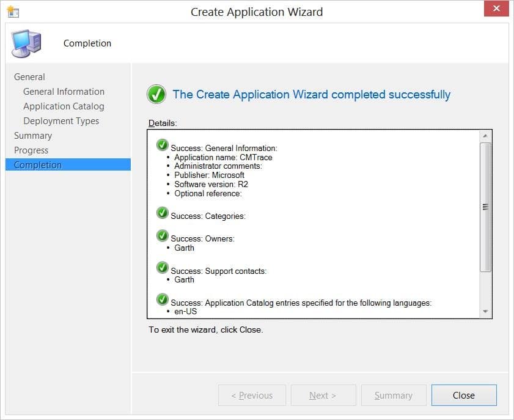
Task: Click green check next to General Information success
Action: click(x=163, y=145)
